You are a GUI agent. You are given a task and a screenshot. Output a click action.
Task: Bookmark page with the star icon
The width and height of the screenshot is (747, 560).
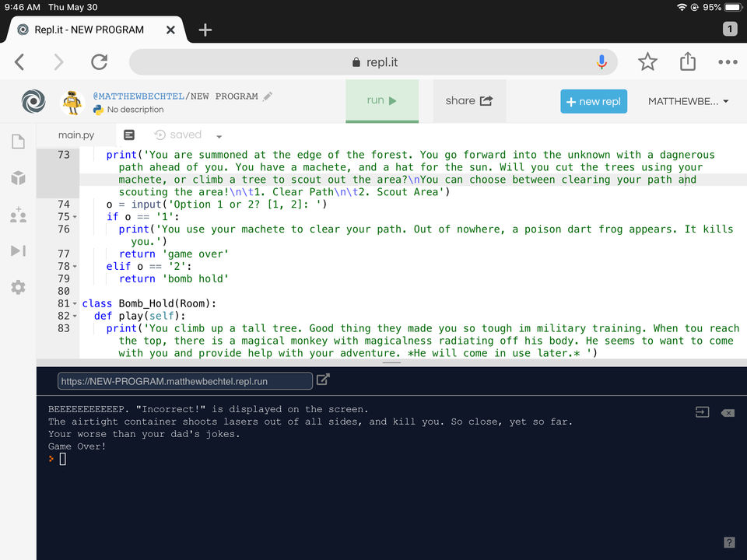click(x=647, y=62)
